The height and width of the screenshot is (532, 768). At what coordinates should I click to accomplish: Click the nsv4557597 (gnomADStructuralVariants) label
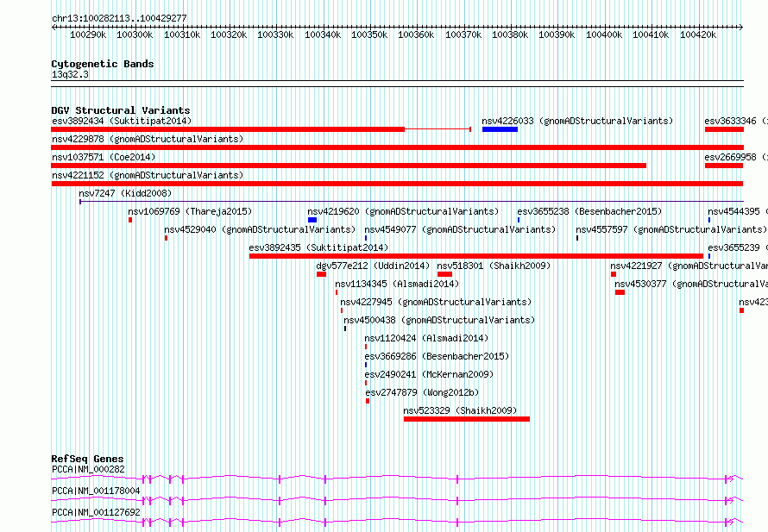(x=671, y=229)
